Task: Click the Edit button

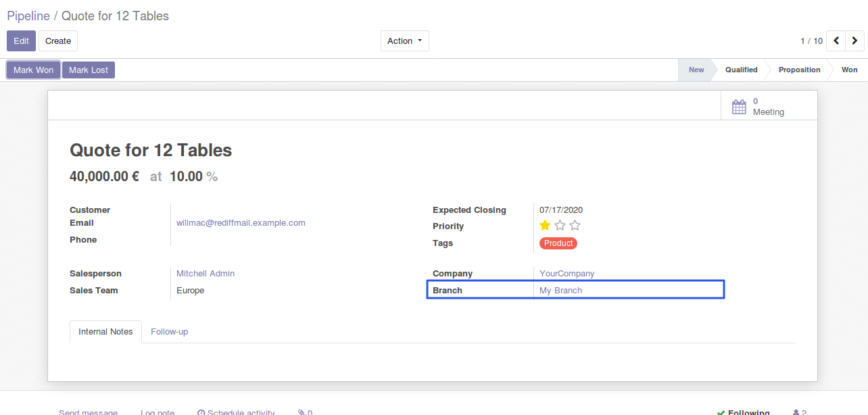Action: coord(21,41)
